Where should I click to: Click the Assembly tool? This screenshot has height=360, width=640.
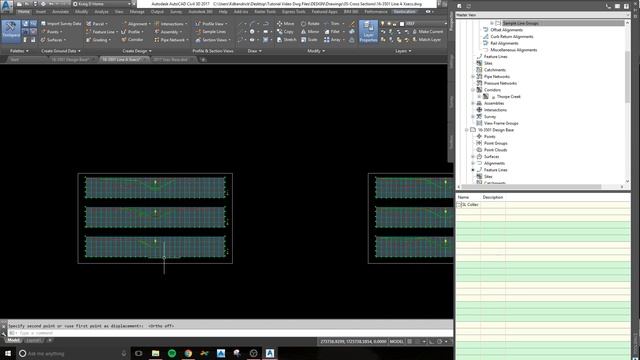click(168, 32)
